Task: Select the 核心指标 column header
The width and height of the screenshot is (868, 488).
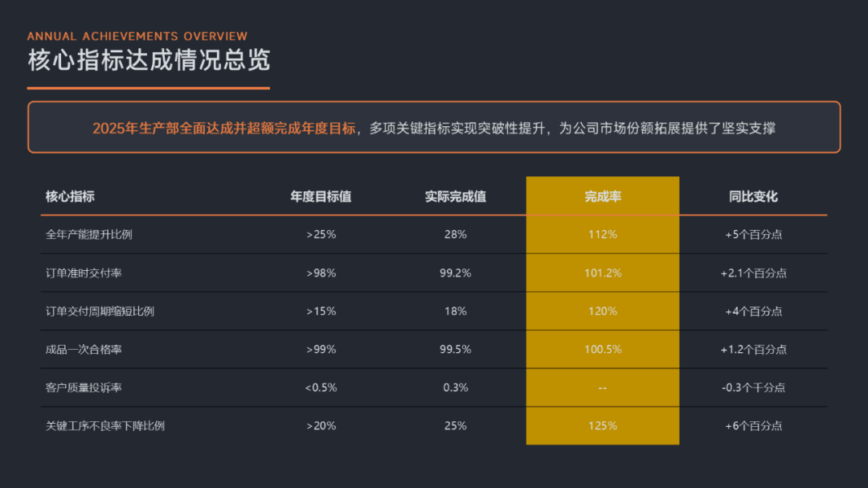Action: pyautogui.click(x=70, y=197)
